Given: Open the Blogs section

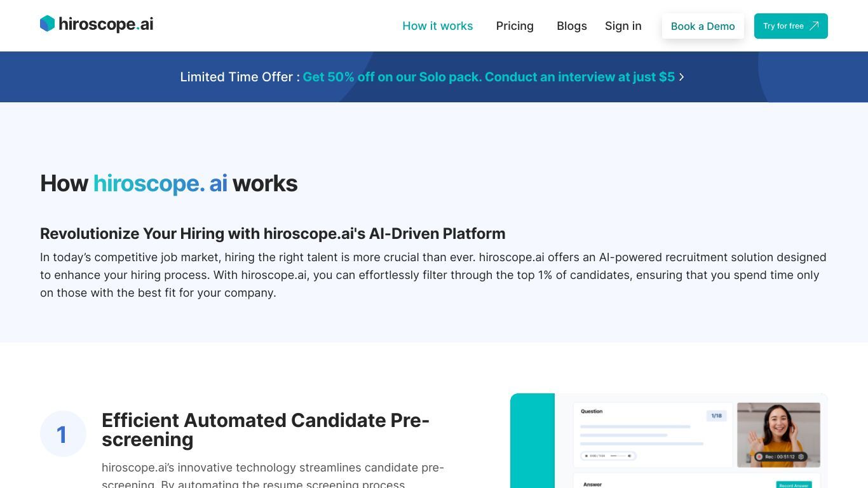Looking at the screenshot, I should pos(572,26).
